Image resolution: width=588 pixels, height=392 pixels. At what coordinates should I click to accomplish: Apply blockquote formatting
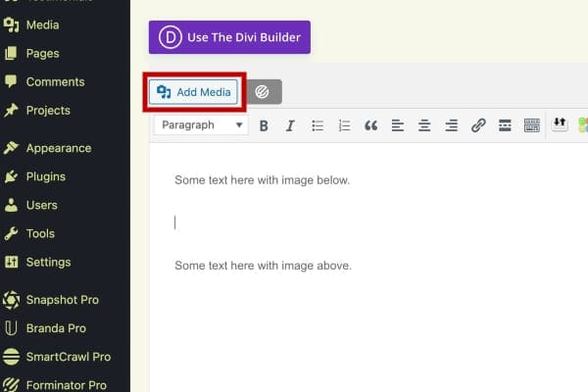tap(370, 125)
